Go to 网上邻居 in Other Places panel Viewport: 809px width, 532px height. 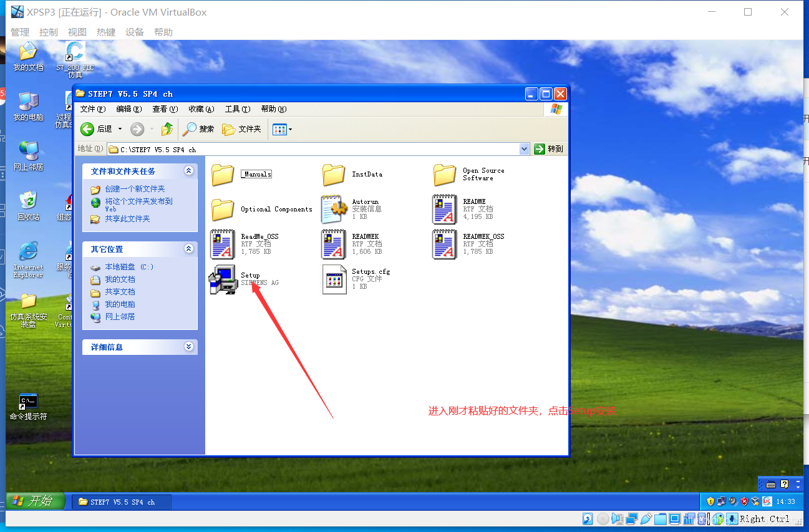[120, 317]
